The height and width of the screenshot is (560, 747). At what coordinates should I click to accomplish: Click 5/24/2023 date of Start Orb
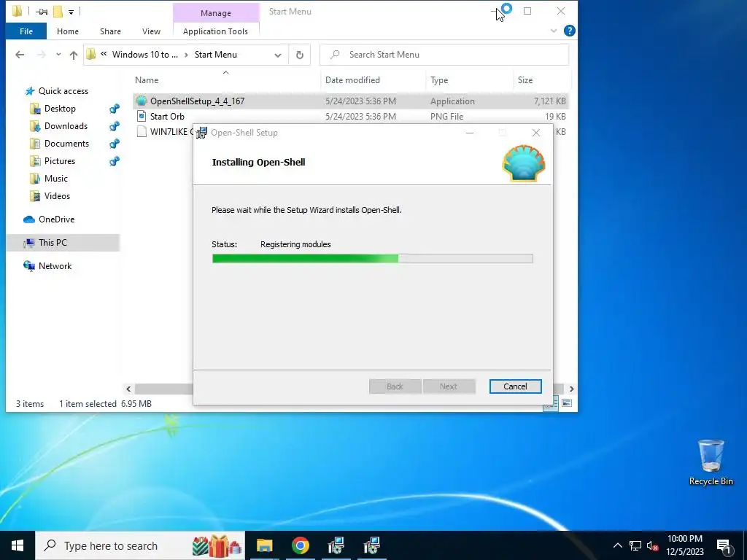360,116
